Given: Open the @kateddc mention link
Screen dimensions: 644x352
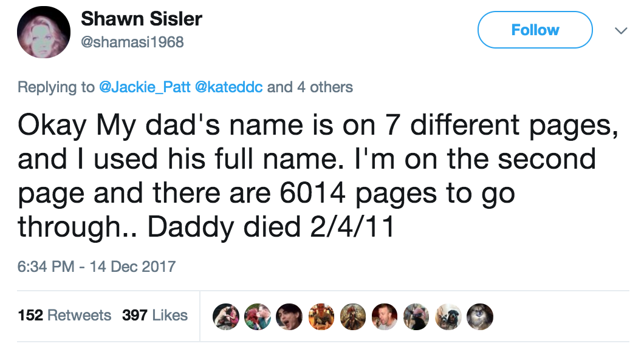Looking at the screenshot, I should pos(229,87).
